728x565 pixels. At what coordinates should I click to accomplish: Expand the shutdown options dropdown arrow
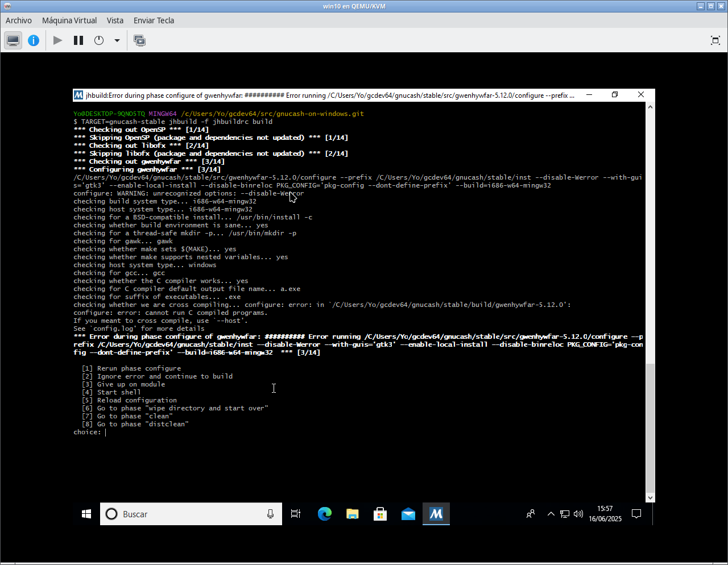[x=117, y=40]
